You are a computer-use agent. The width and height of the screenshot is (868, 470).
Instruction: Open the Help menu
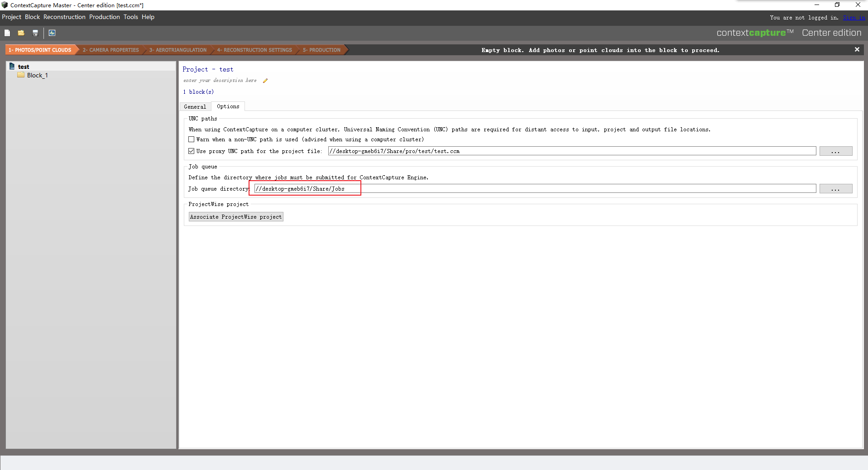(148, 17)
